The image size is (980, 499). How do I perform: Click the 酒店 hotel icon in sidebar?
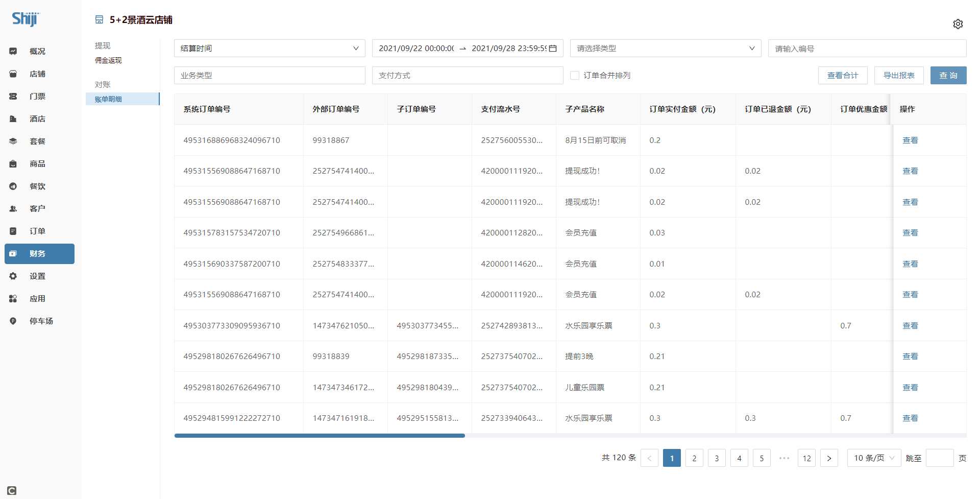pos(13,119)
